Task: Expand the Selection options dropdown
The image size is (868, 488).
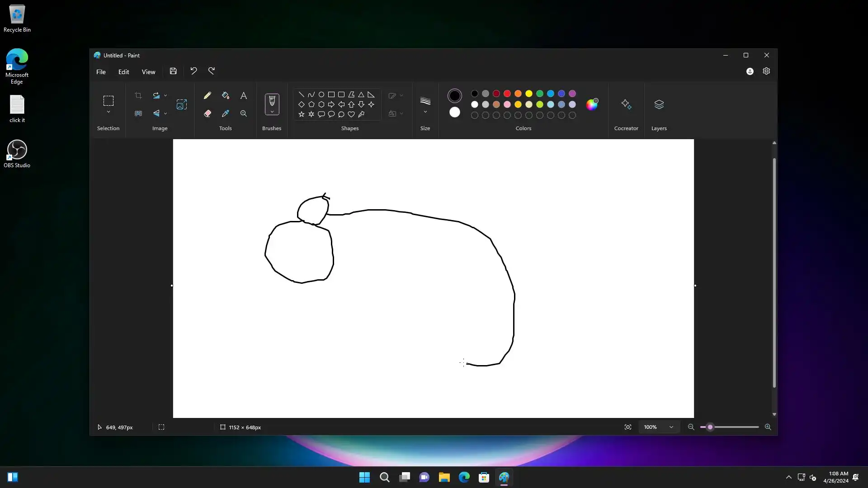Action: [108, 112]
